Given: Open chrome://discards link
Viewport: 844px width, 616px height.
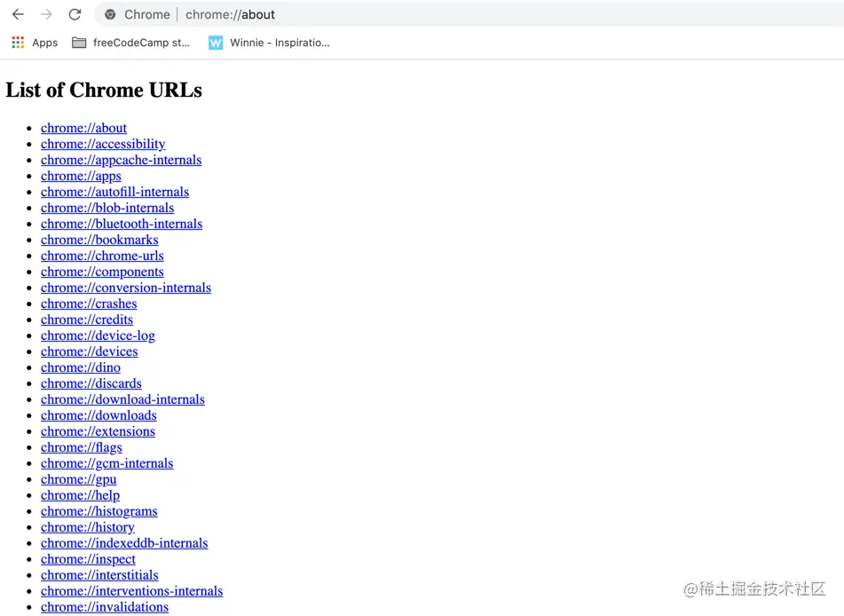Looking at the screenshot, I should 91,384.
